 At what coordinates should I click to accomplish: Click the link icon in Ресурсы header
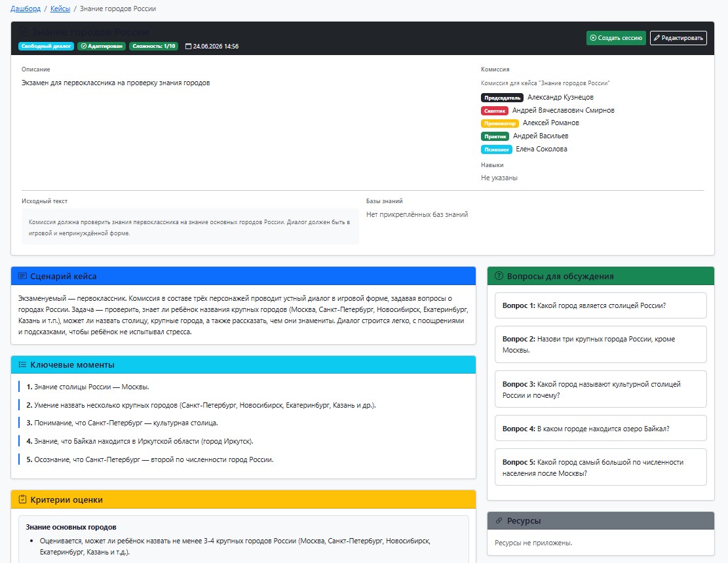pos(499,521)
